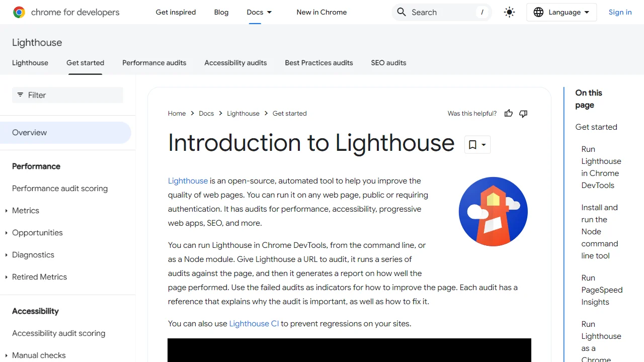
Task: Switch to Accessibility audits tab
Action: (235, 63)
